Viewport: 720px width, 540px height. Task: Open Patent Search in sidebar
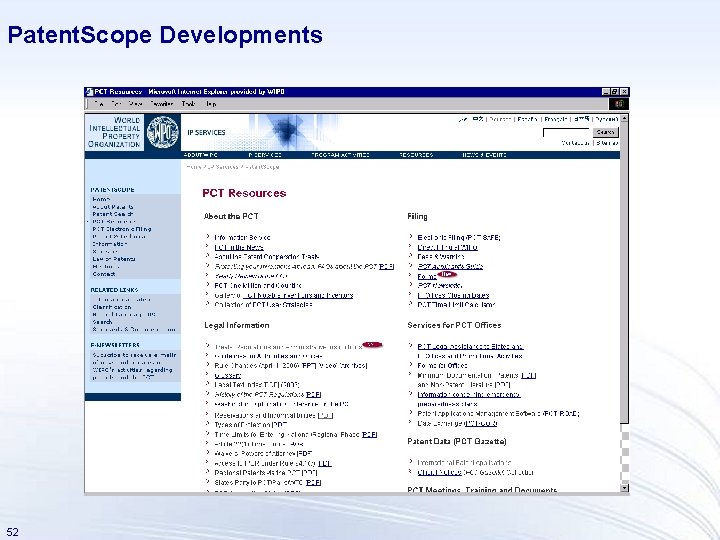click(x=112, y=214)
